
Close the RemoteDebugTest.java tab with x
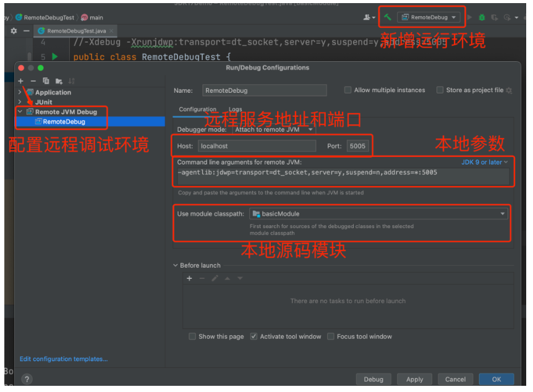point(111,31)
